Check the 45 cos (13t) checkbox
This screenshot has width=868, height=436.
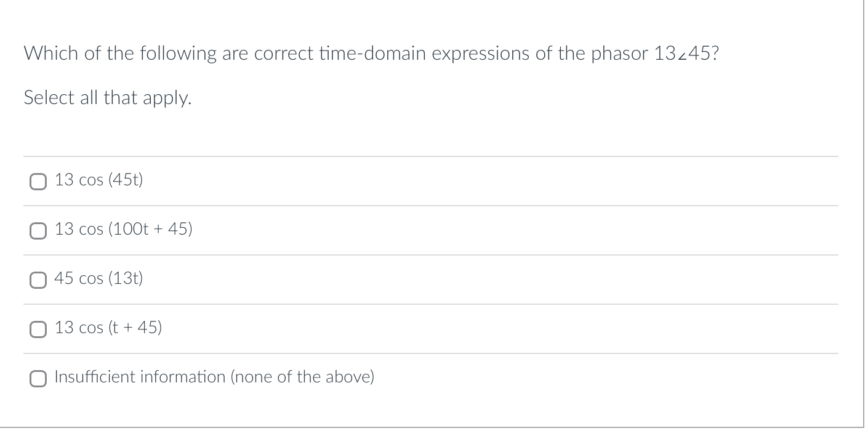pos(38,280)
